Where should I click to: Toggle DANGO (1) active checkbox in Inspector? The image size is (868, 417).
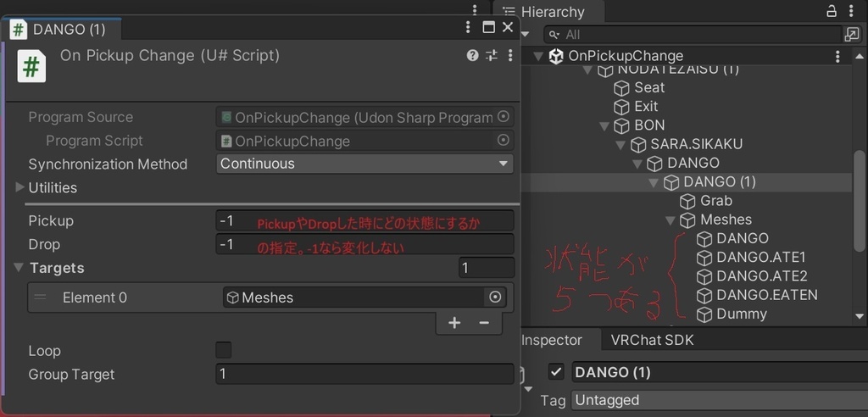tap(556, 371)
